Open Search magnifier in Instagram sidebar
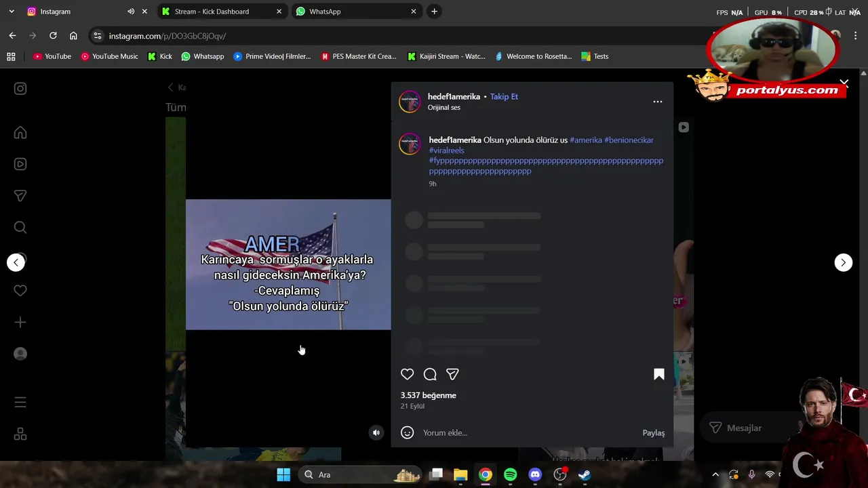This screenshot has height=488, width=868. coord(20,228)
